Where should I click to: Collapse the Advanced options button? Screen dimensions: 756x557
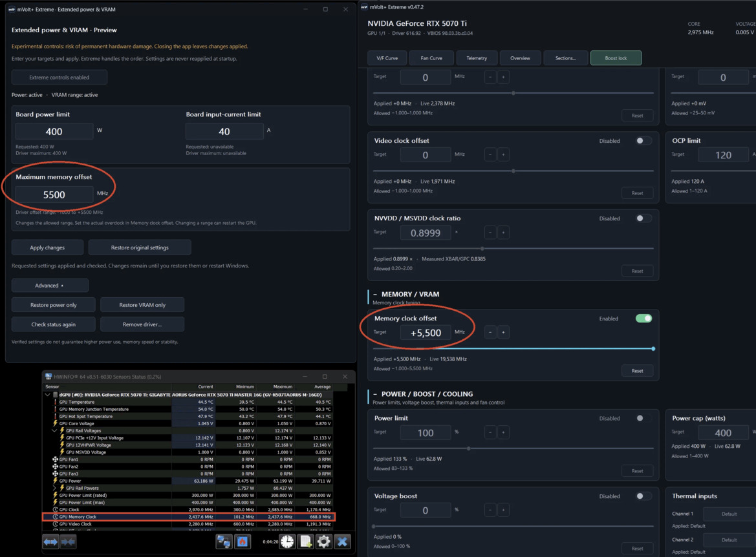tap(50, 285)
